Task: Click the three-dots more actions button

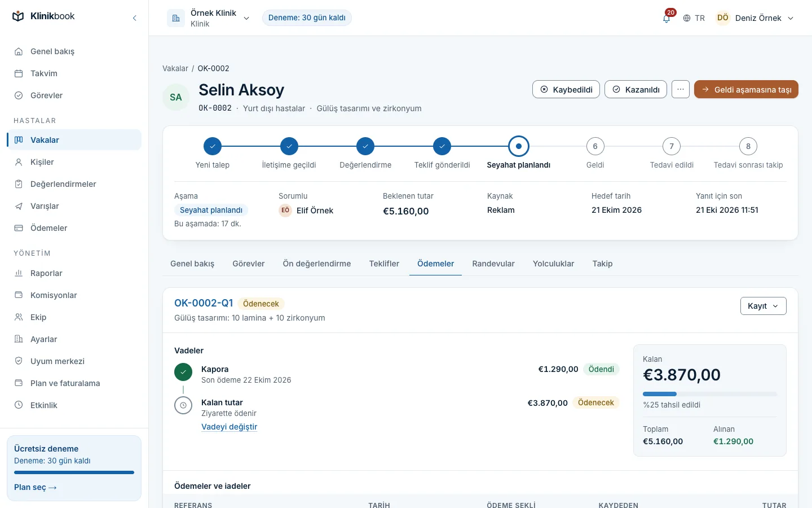Action: tap(681, 89)
